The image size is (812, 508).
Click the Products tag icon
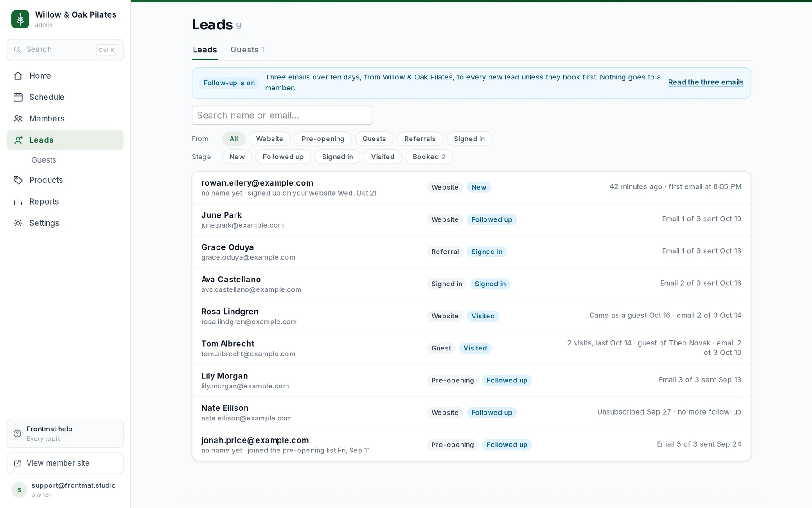pyautogui.click(x=18, y=180)
